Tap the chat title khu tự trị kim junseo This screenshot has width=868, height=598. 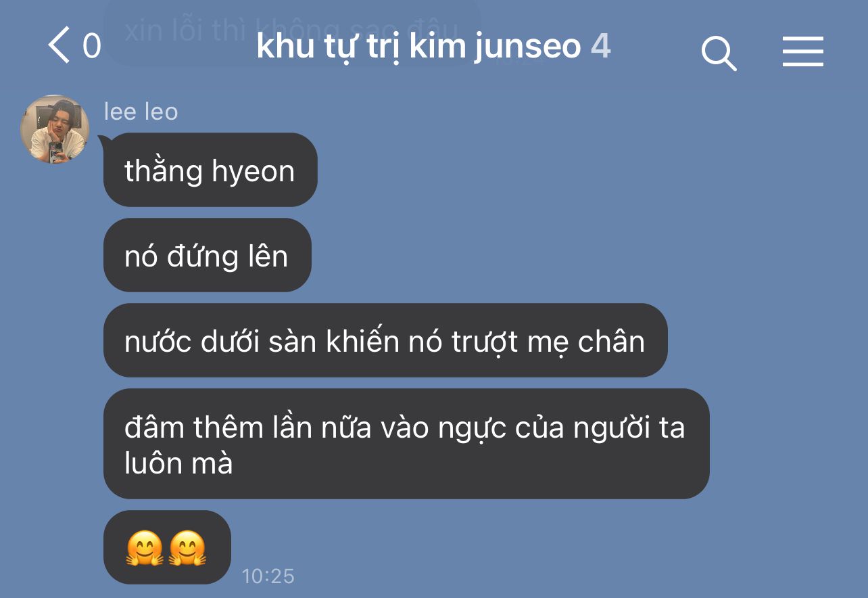coord(418,47)
